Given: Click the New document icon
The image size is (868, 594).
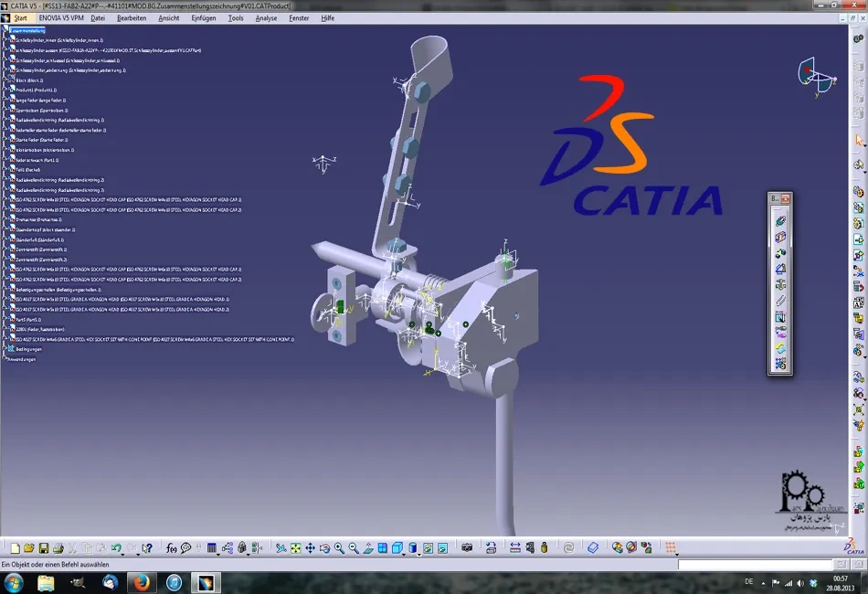Looking at the screenshot, I should pyautogui.click(x=16, y=548).
